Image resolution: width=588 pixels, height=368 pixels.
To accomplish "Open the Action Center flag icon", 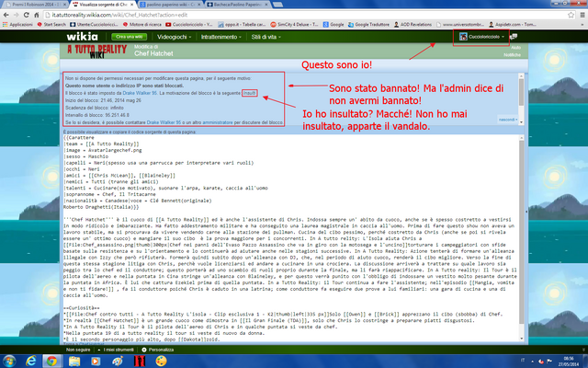I will [x=549, y=362].
